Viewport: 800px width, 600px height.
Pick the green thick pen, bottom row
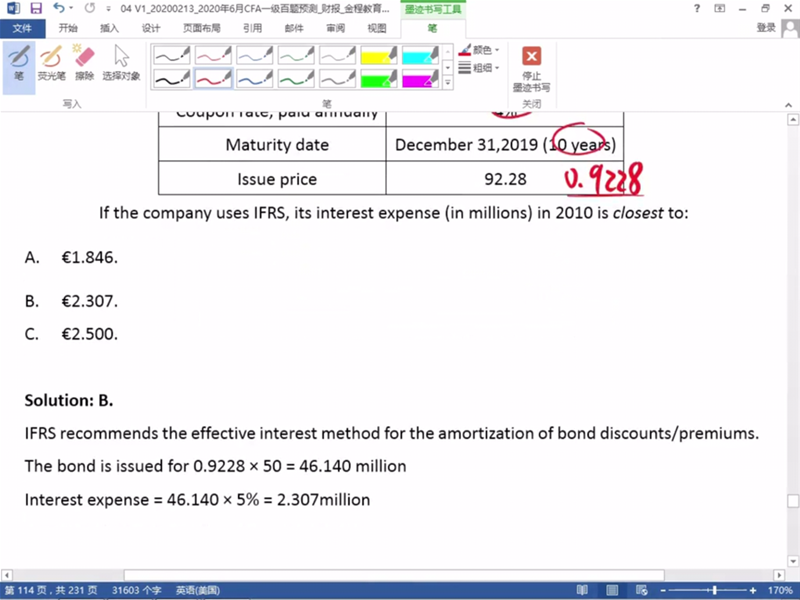click(x=296, y=79)
